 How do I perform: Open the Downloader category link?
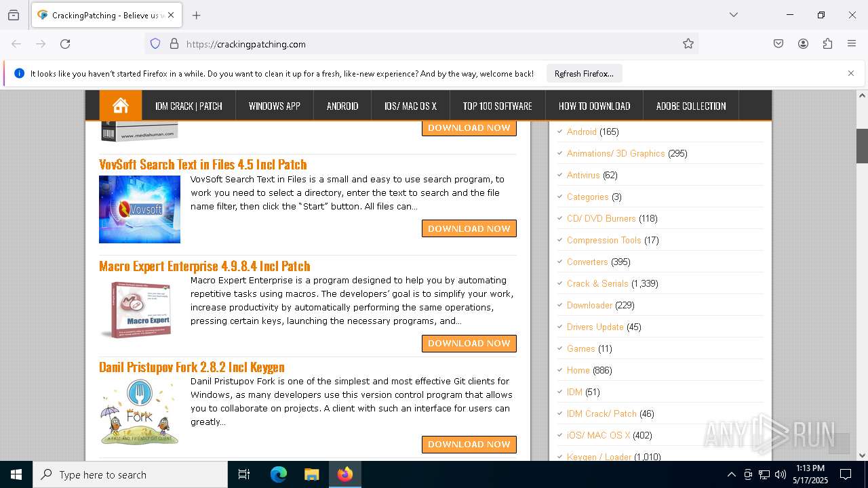[x=589, y=305]
